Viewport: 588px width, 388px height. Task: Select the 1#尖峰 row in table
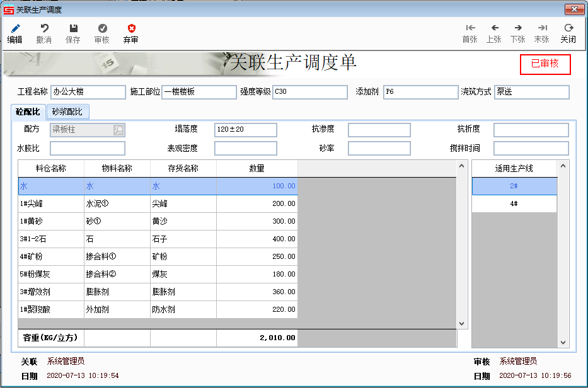(50, 203)
